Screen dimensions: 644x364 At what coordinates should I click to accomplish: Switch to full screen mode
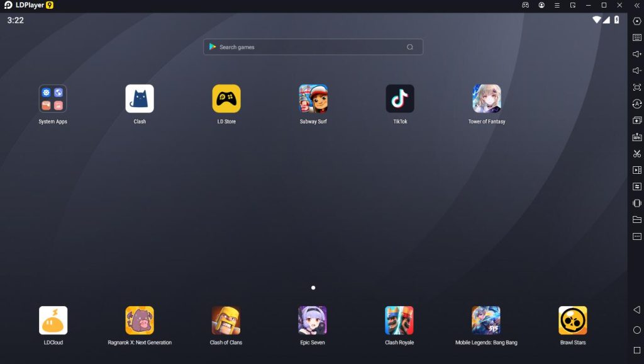point(636,87)
